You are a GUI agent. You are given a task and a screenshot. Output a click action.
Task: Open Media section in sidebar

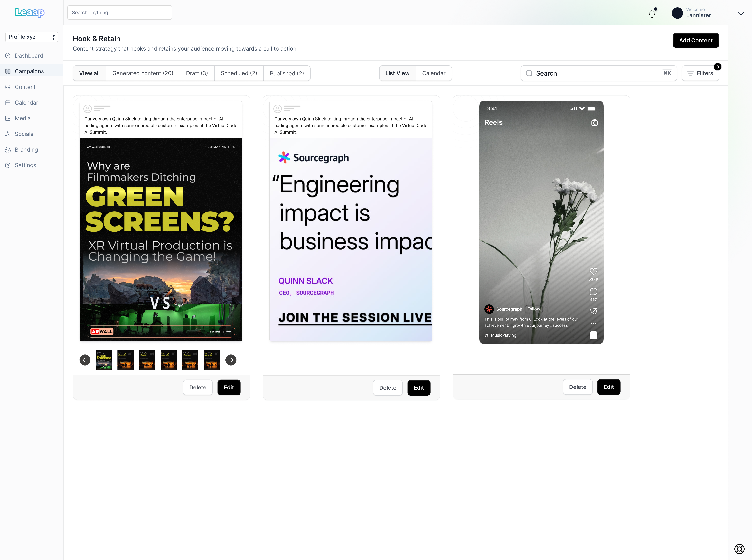point(23,118)
